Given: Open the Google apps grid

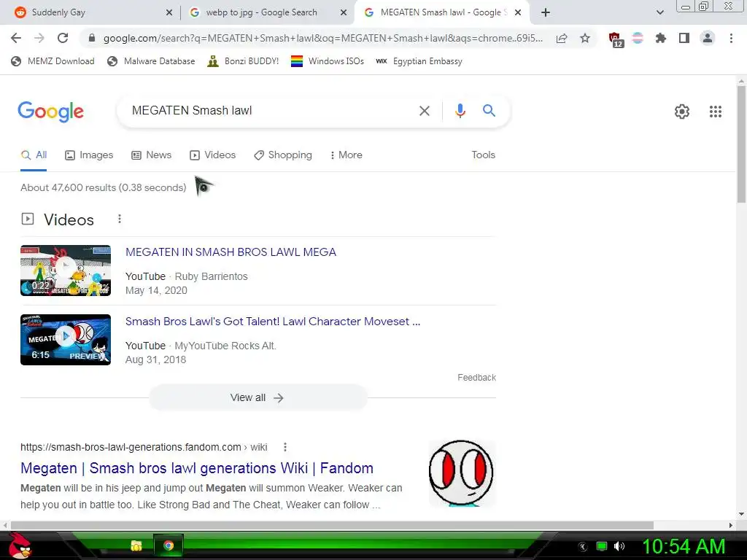Looking at the screenshot, I should 715,112.
